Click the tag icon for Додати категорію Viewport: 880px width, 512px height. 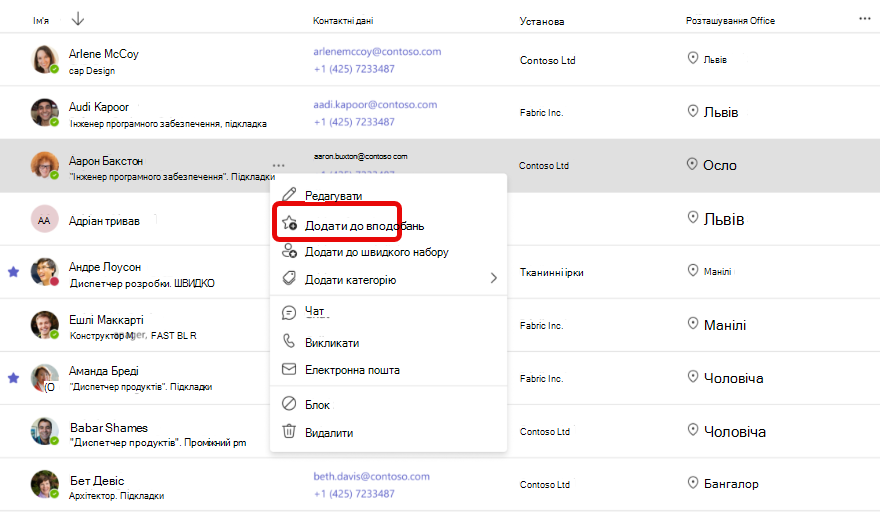[x=289, y=278]
